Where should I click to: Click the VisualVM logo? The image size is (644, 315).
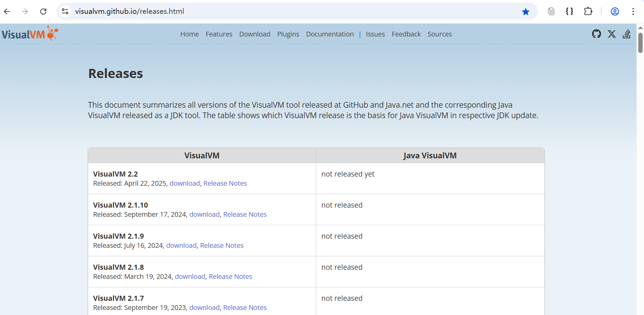point(30,33)
